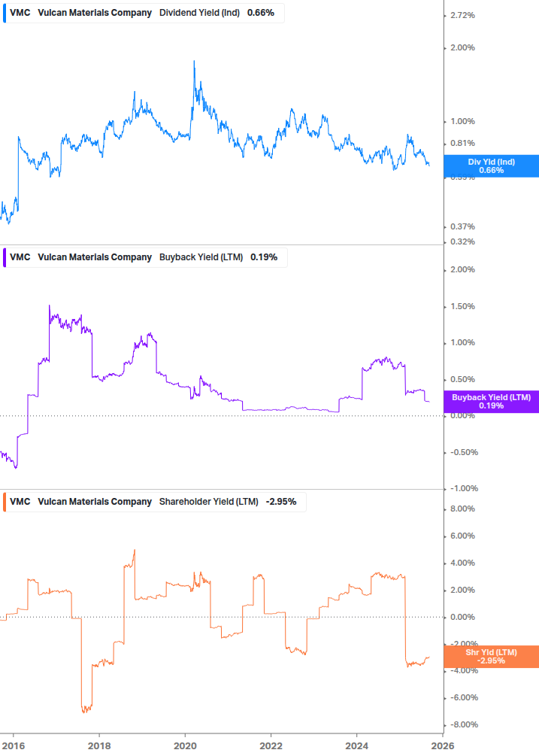Click the Vulcan Materials Company name in shareholder legend
The image size is (539, 756).
click(95, 502)
